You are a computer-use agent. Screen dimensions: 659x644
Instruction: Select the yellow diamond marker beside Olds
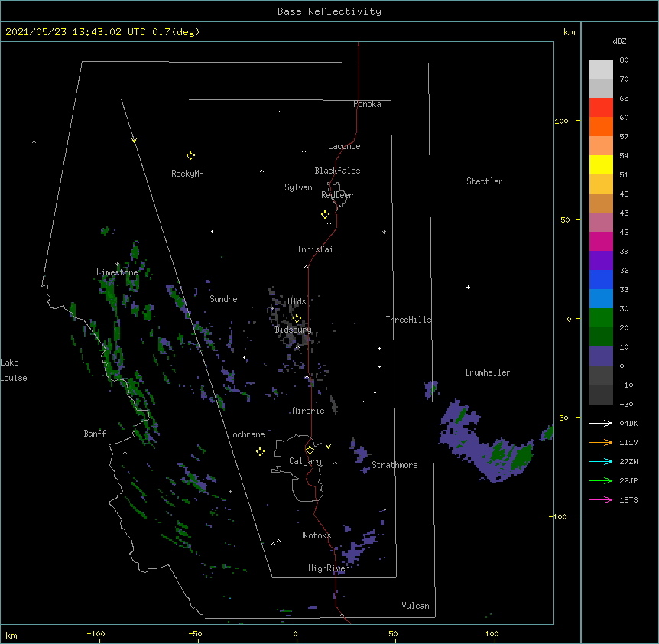[297, 319]
